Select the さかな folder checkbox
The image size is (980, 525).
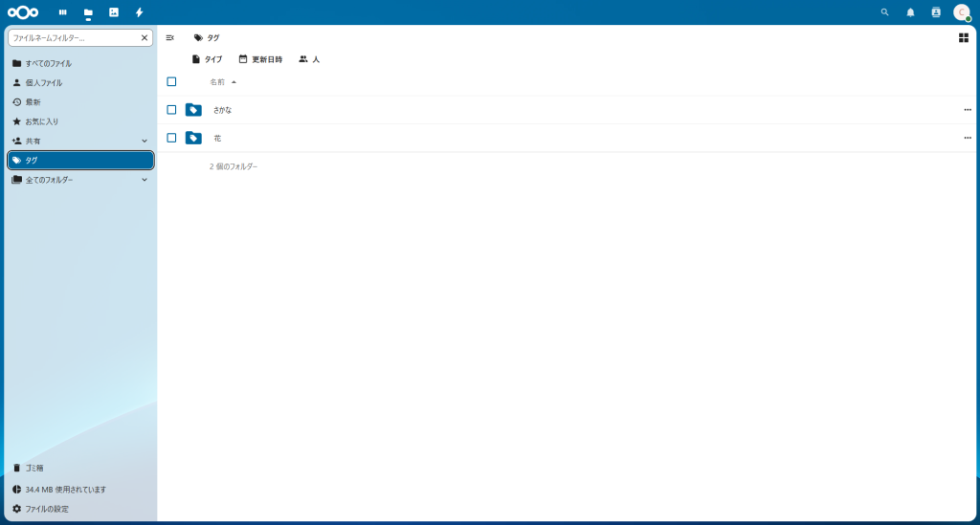[171, 109]
